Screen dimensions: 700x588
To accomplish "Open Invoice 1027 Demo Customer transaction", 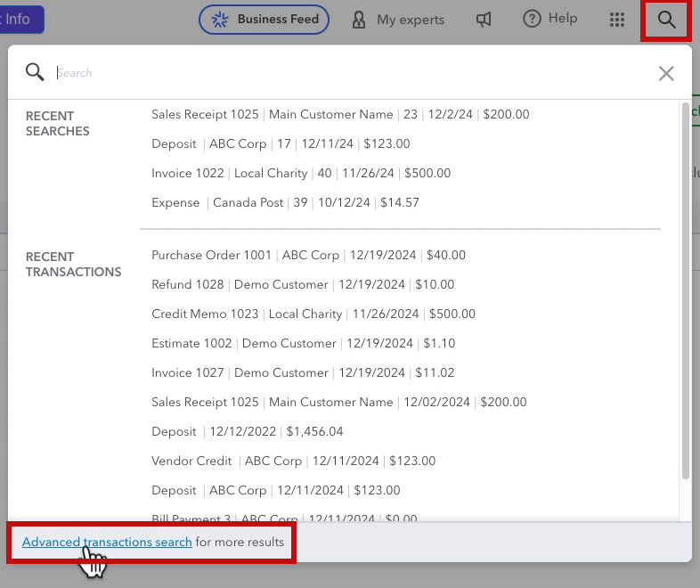I will click(x=303, y=372).
